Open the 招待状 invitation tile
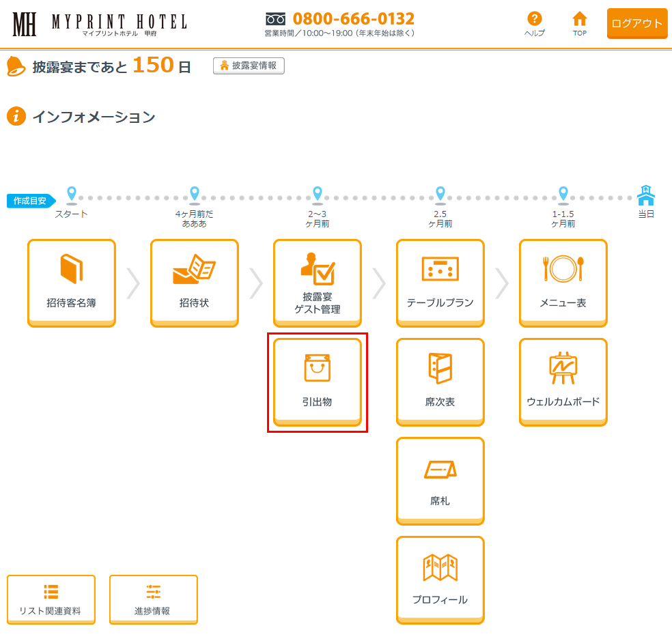Image resolution: width=672 pixels, height=641 pixels. coord(195,283)
